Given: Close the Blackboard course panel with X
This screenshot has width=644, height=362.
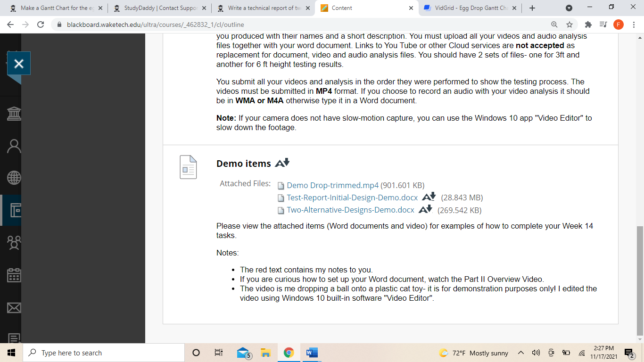Looking at the screenshot, I should point(19,64).
